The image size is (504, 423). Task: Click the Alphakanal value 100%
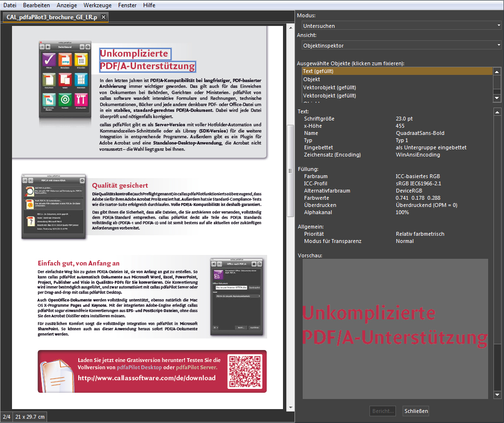[x=402, y=212]
